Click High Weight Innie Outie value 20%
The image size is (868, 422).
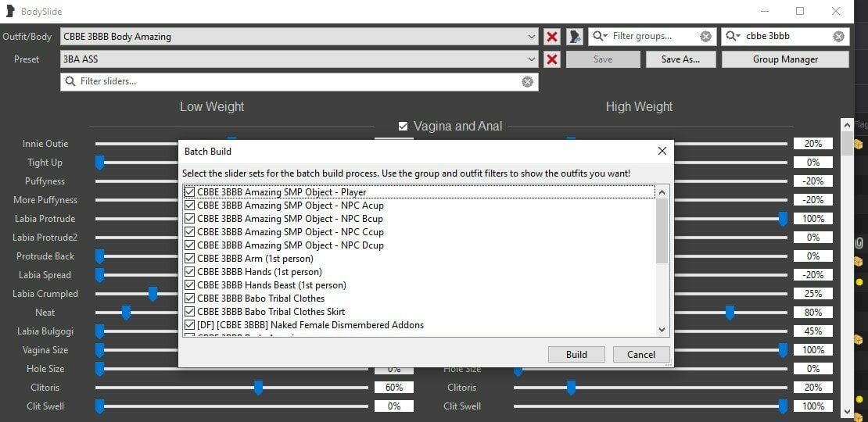[x=812, y=144]
